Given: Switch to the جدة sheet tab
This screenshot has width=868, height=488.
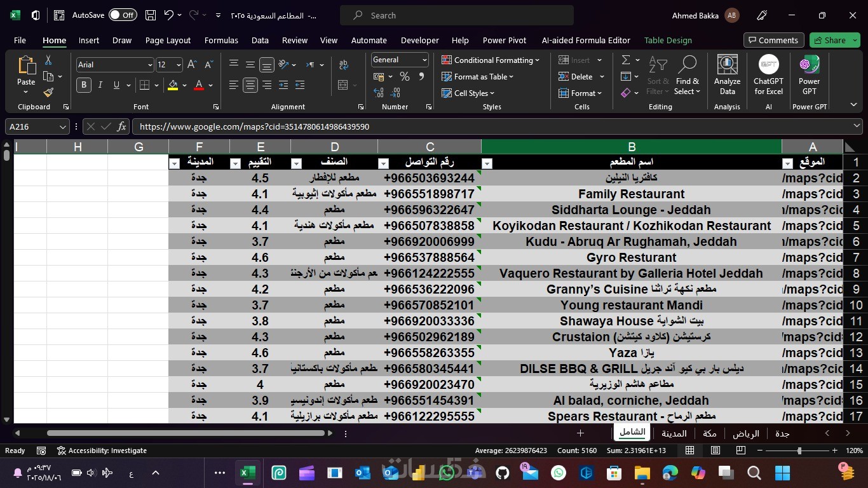Looking at the screenshot, I should point(782,433).
